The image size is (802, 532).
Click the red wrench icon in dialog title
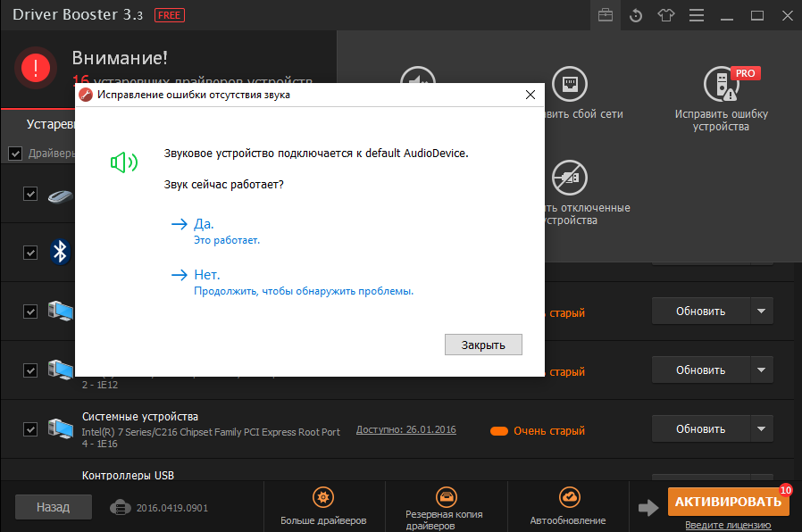(x=86, y=95)
